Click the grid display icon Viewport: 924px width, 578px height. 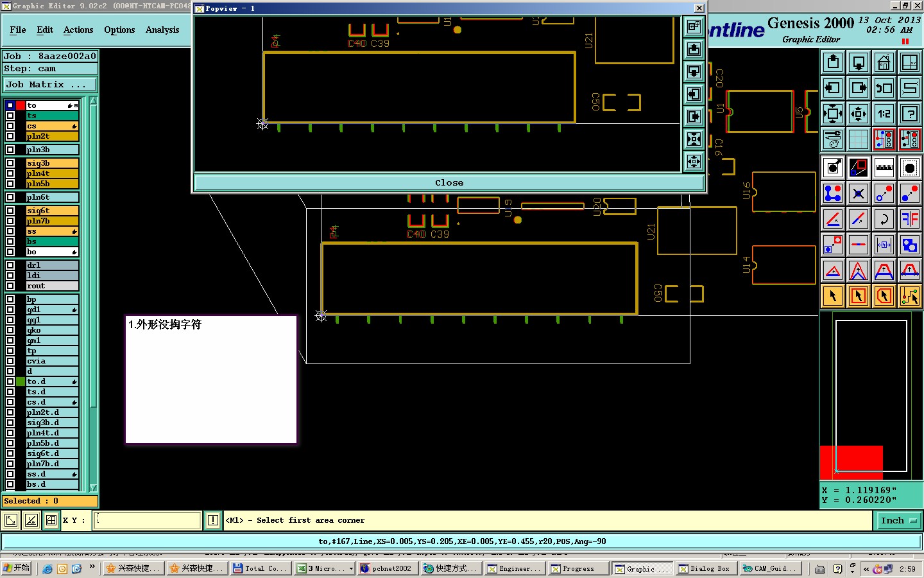coord(859,139)
